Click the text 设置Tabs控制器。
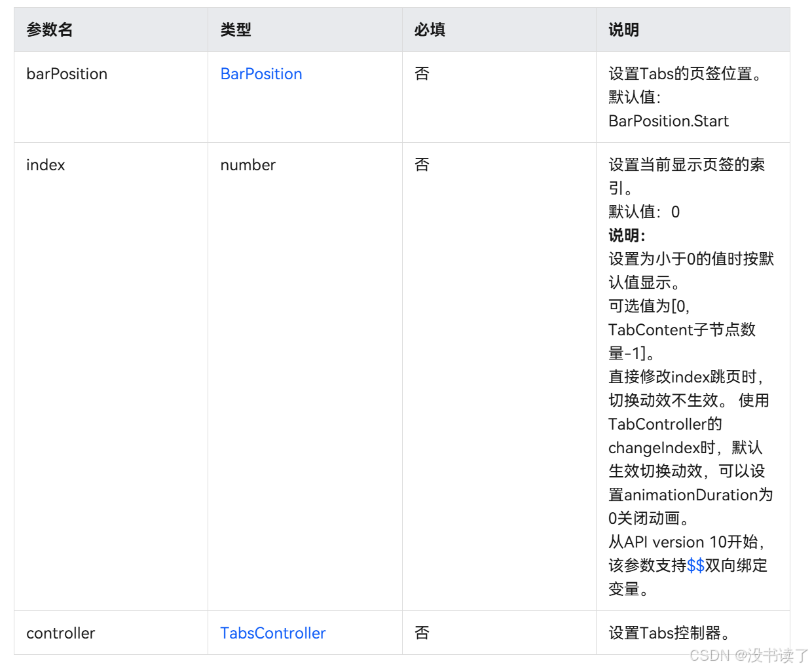 [x=671, y=633]
